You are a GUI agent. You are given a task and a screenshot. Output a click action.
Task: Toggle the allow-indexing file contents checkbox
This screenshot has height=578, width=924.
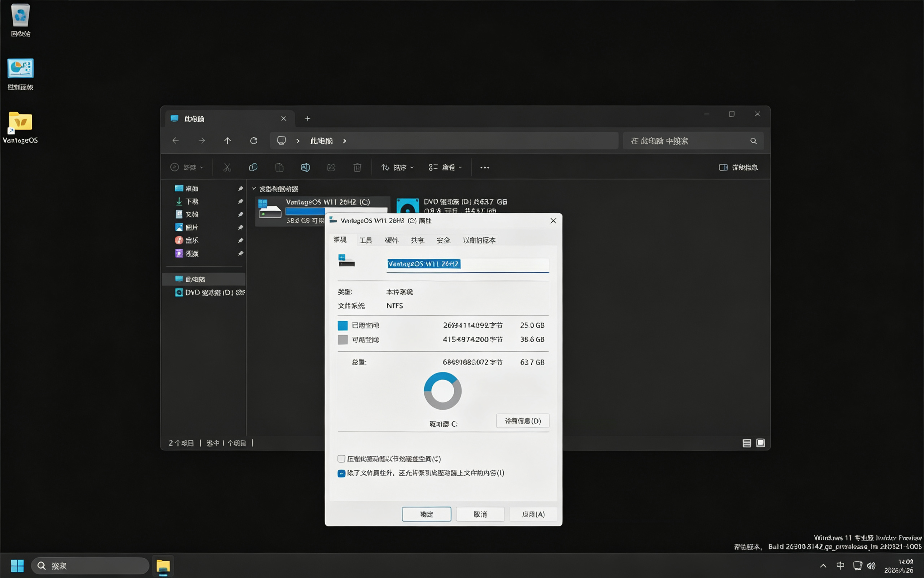[x=341, y=473]
